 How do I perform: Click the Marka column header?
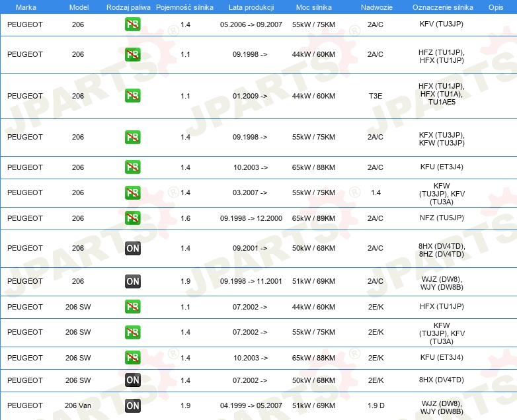tap(26, 7)
